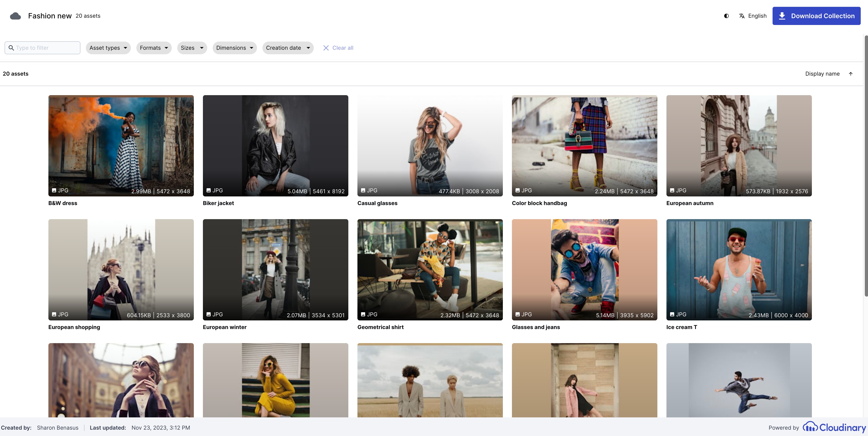Open the Biker jacket thumbnail

click(275, 146)
